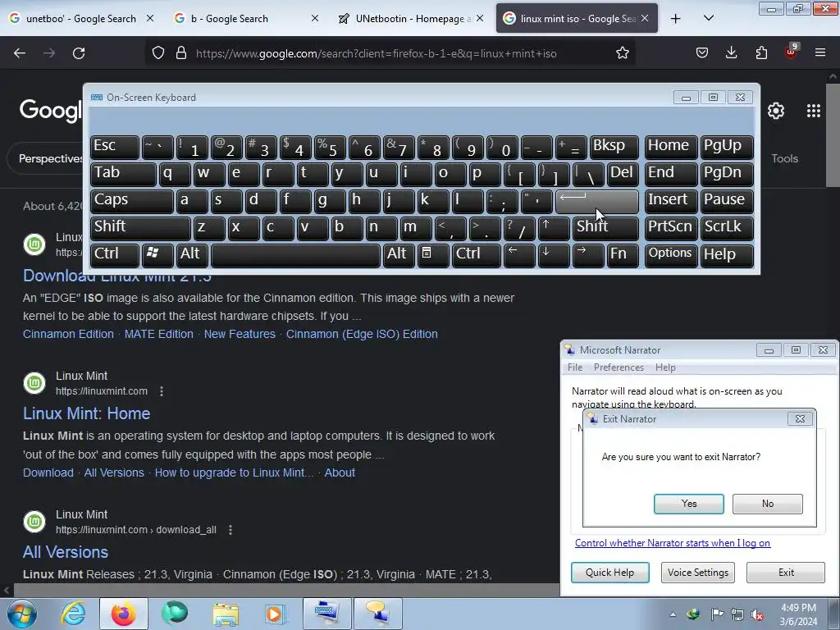
Task: Click the Bksp key on On-Screen Keyboard
Action: (x=614, y=147)
